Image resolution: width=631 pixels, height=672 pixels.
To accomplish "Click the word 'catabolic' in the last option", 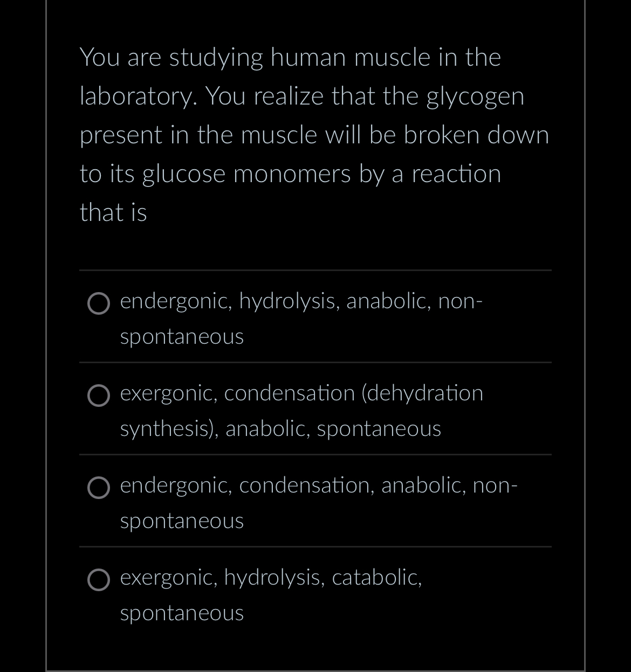I will pos(378,577).
